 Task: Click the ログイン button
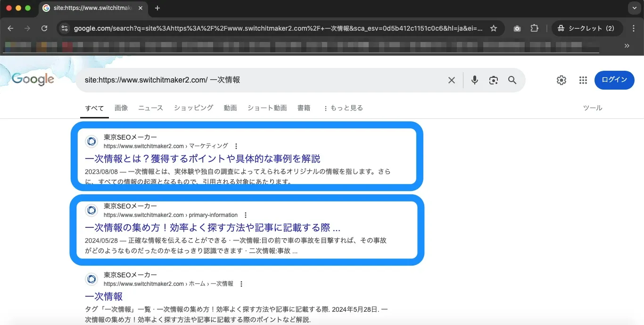tap(614, 80)
